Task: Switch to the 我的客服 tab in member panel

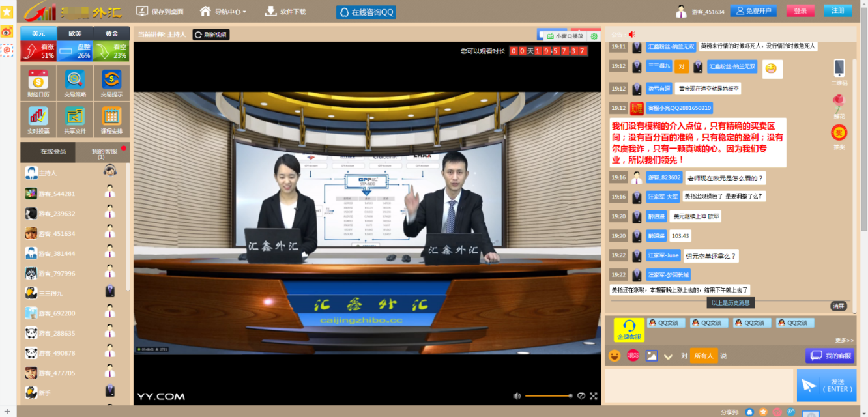Action: click(104, 152)
